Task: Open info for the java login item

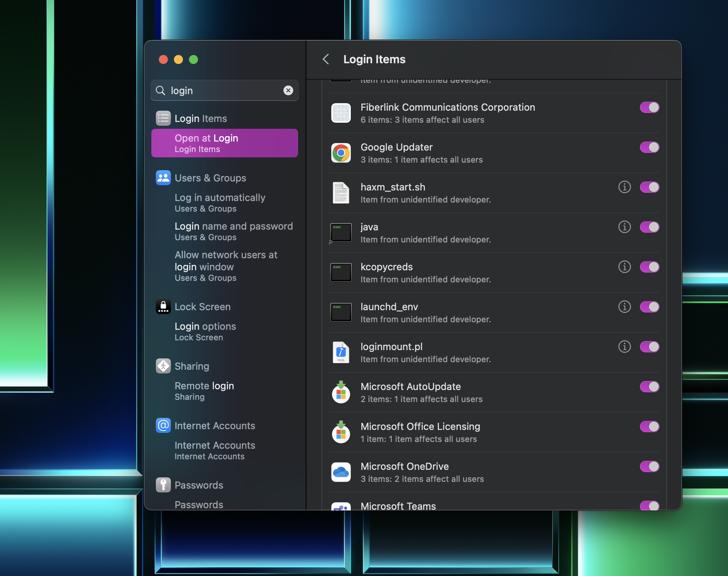Action: pos(624,227)
